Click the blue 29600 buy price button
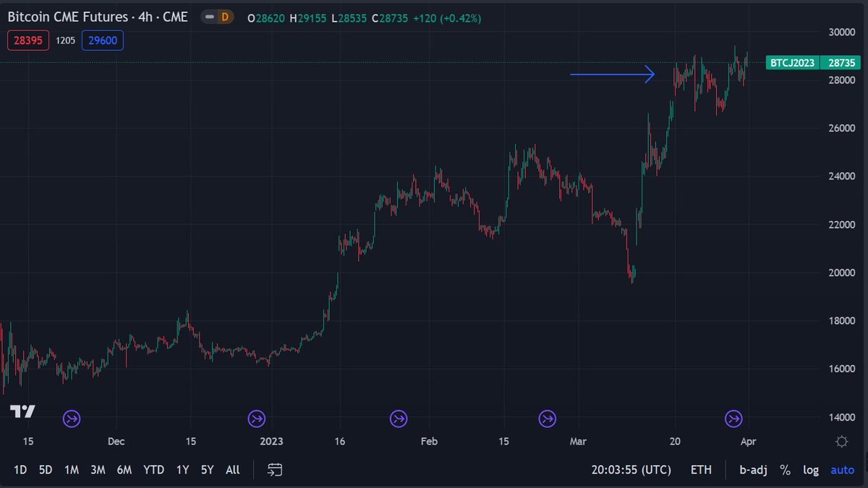 (103, 41)
